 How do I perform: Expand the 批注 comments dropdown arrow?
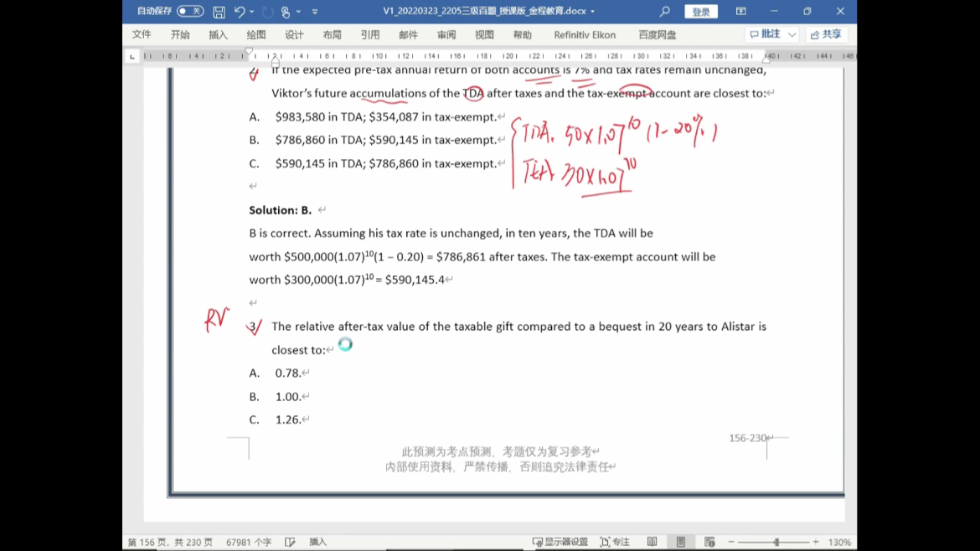(792, 34)
